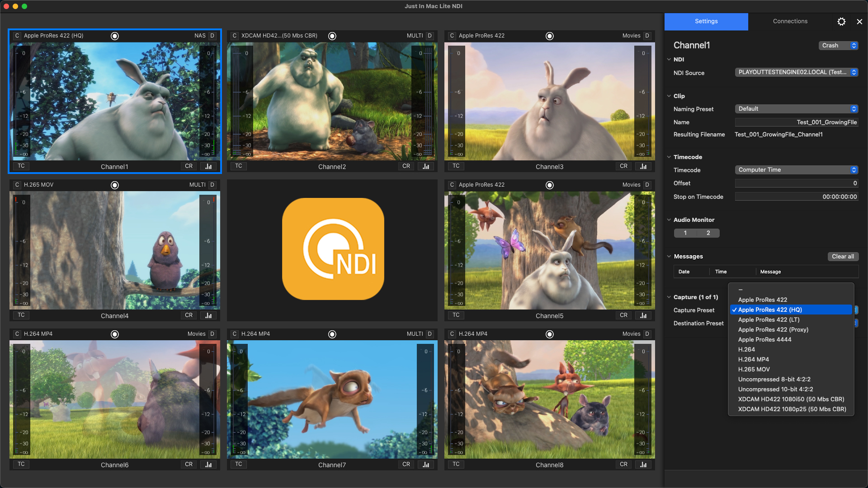Open the gear settings icon
The width and height of the screenshot is (868, 488).
point(841,21)
